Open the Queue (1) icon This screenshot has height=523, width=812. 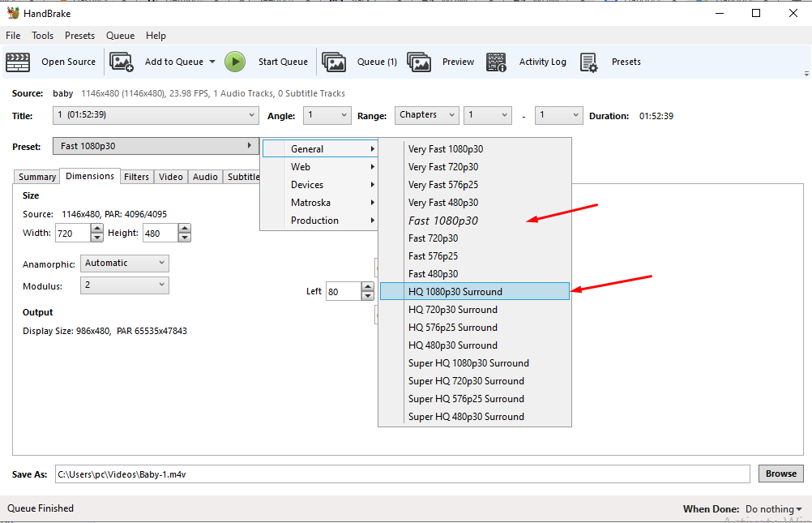tap(334, 62)
